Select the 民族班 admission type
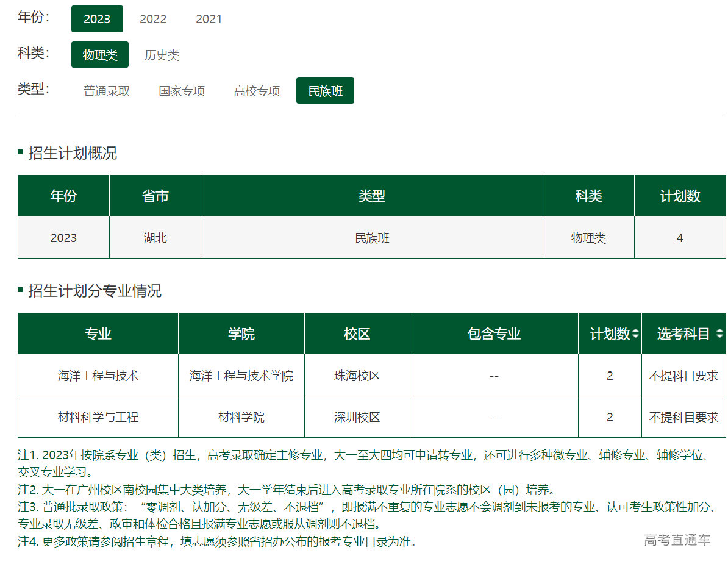 (x=325, y=91)
